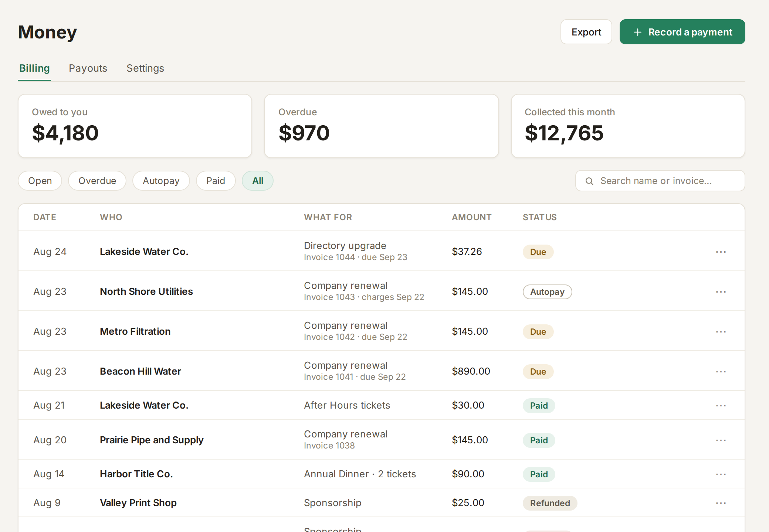769x532 pixels.
Task: Filter invoices by Overdue chip
Action: [x=97, y=181]
